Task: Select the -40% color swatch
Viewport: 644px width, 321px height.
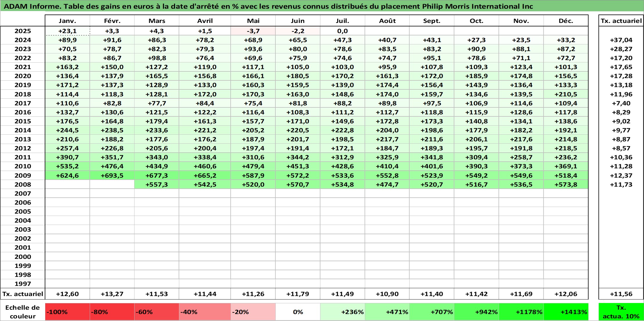Action: [x=205, y=312]
